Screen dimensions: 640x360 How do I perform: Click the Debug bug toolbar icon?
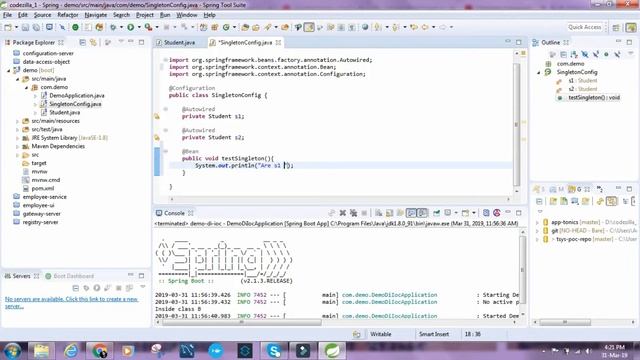point(113,27)
